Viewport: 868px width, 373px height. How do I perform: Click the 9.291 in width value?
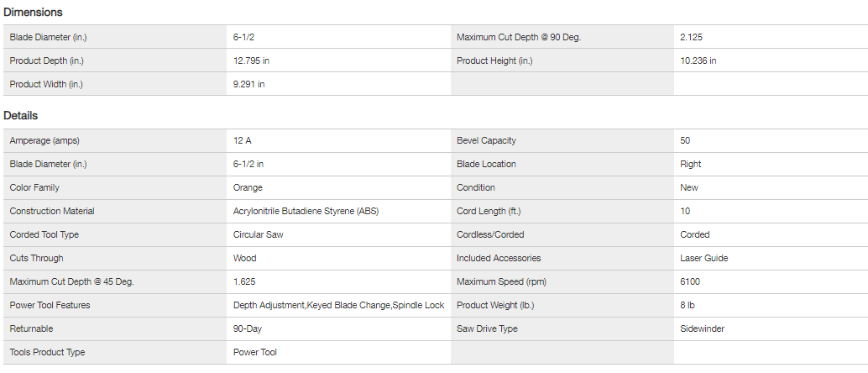pos(248,84)
